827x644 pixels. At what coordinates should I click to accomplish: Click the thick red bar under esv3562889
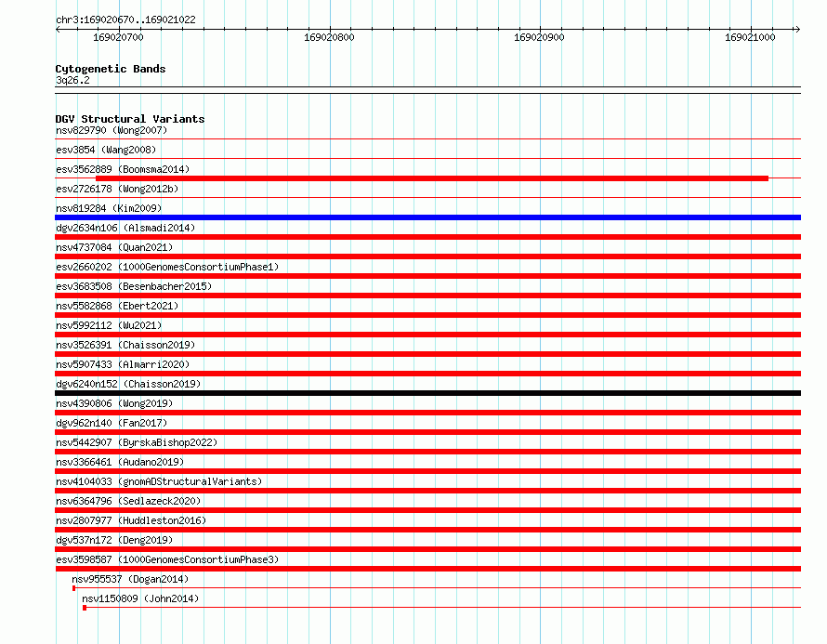coord(432,178)
